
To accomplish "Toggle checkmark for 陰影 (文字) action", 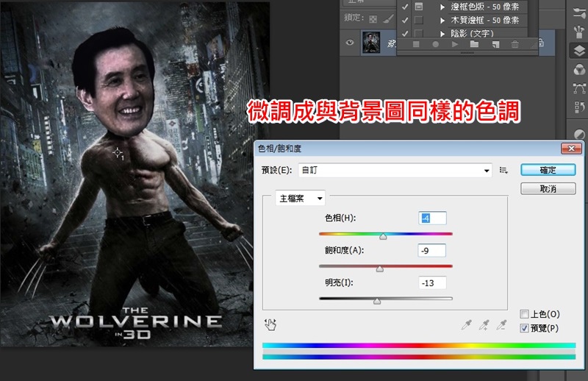I will point(405,33).
